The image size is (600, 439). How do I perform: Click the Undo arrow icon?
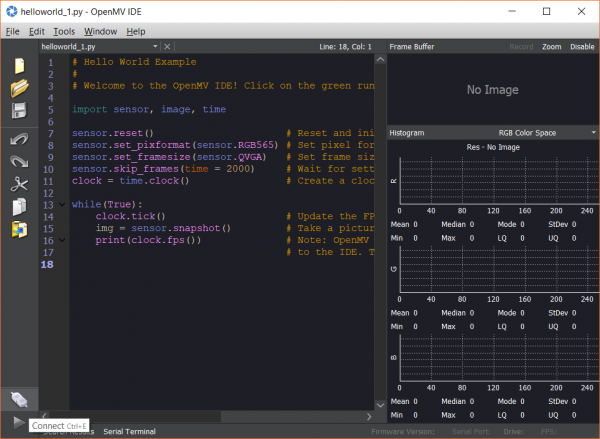click(x=19, y=139)
